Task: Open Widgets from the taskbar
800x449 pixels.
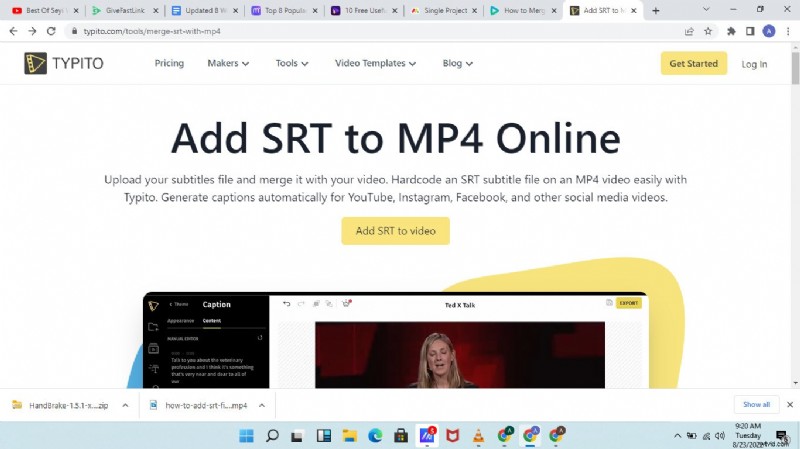Action: tap(323, 435)
